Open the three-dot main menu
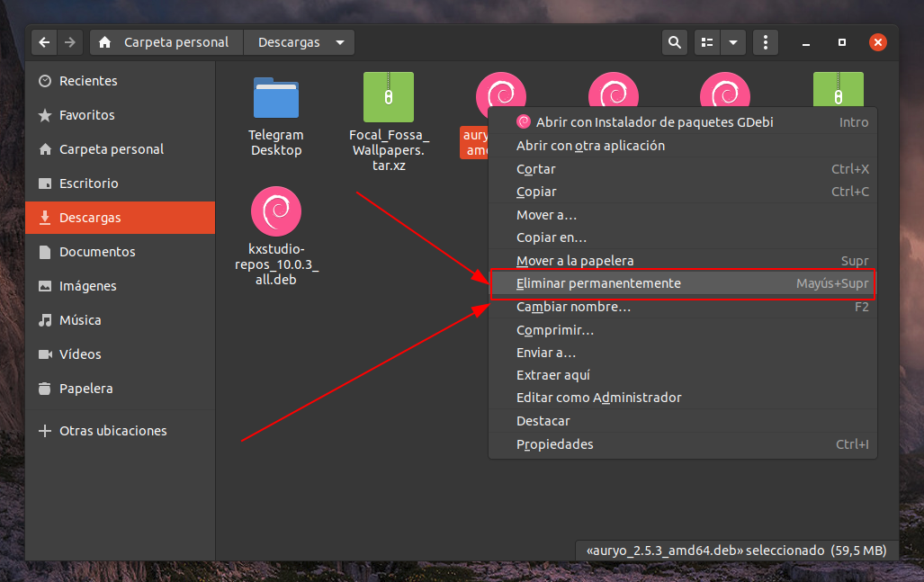 765,42
